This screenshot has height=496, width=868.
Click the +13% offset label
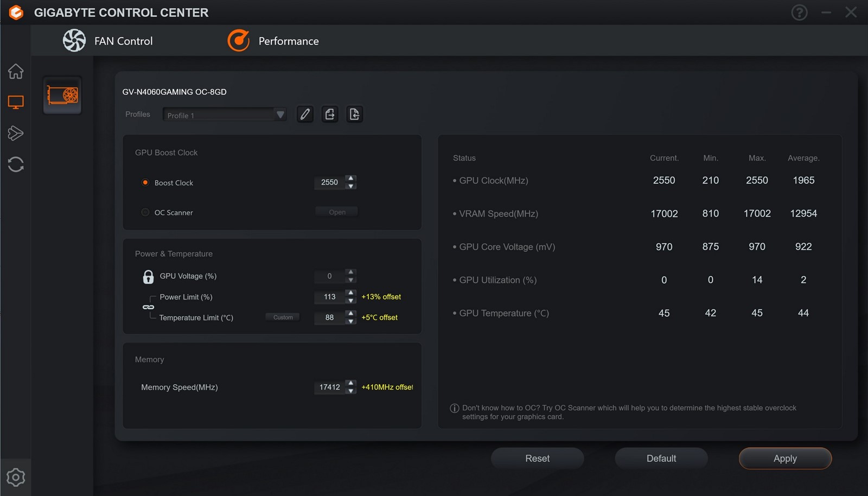coord(381,297)
